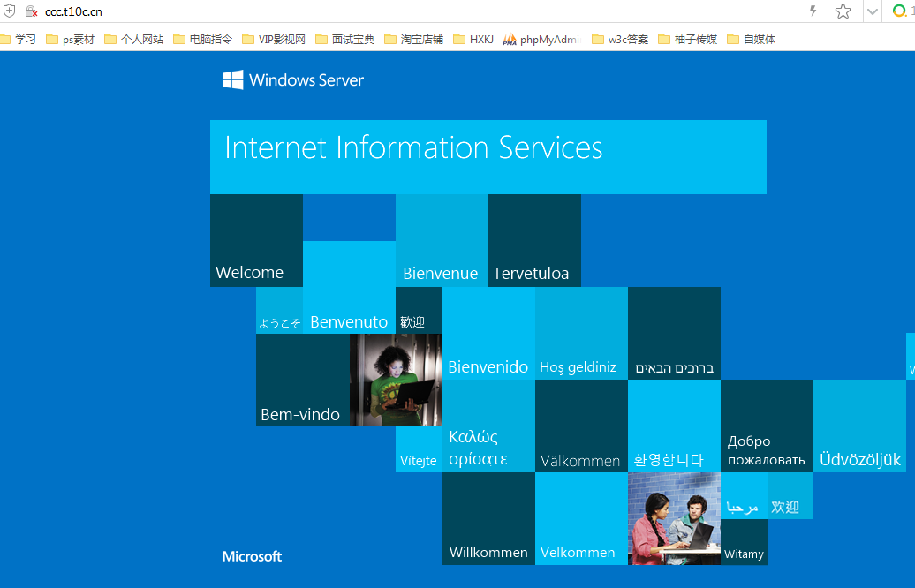The height and width of the screenshot is (588, 915).
Task: Click the Windows Server logo
Action: (293, 80)
